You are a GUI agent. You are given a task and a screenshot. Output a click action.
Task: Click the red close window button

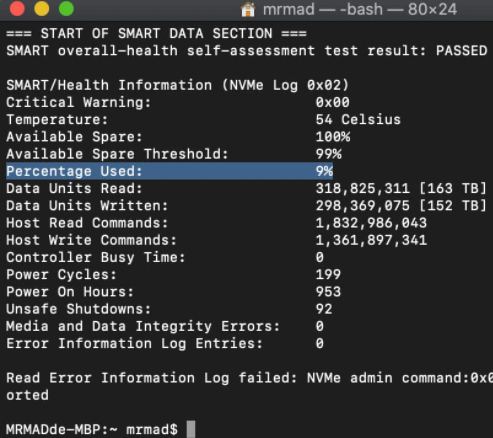click(x=17, y=9)
